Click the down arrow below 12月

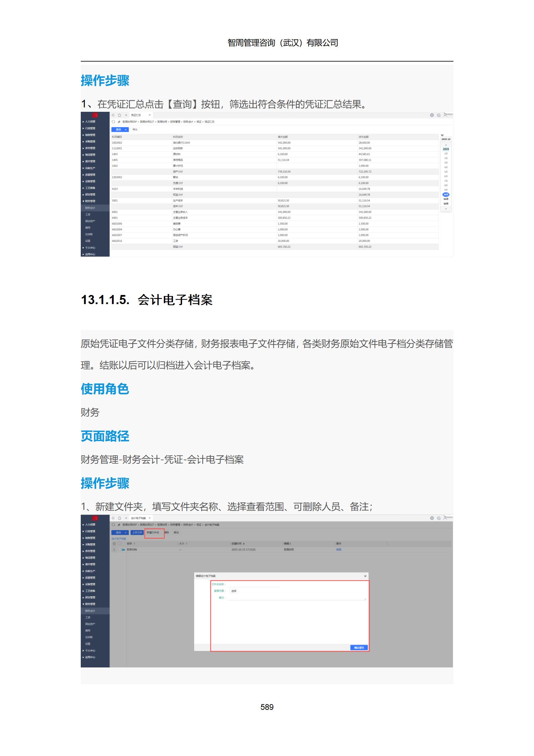(x=446, y=209)
